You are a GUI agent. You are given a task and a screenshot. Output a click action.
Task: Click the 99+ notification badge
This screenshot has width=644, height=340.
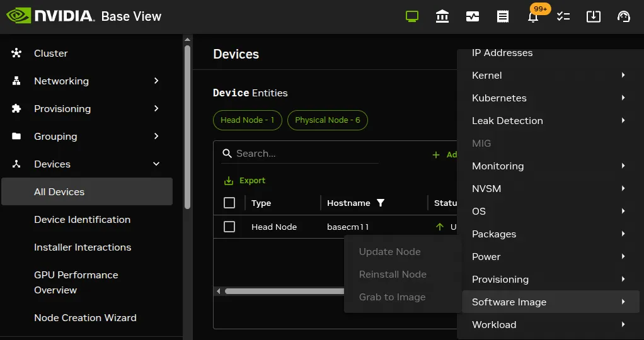click(x=541, y=9)
